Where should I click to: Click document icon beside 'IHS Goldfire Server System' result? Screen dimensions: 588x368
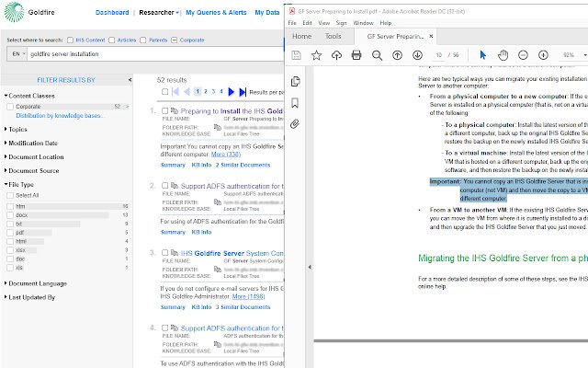click(x=174, y=253)
